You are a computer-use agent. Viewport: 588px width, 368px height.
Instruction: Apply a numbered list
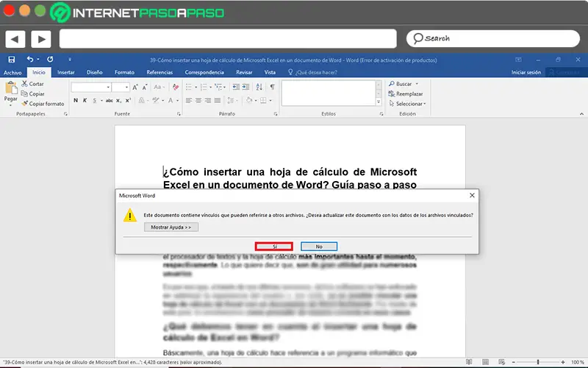tap(204, 87)
